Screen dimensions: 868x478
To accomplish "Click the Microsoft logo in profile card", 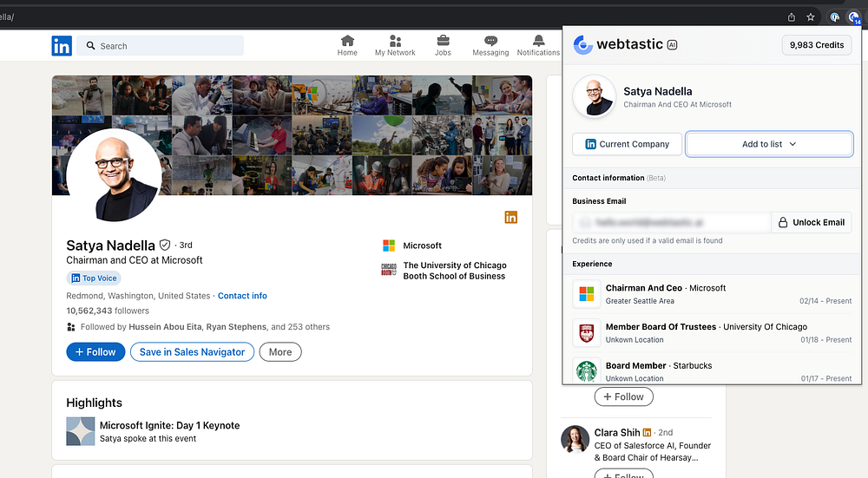I will coord(389,246).
